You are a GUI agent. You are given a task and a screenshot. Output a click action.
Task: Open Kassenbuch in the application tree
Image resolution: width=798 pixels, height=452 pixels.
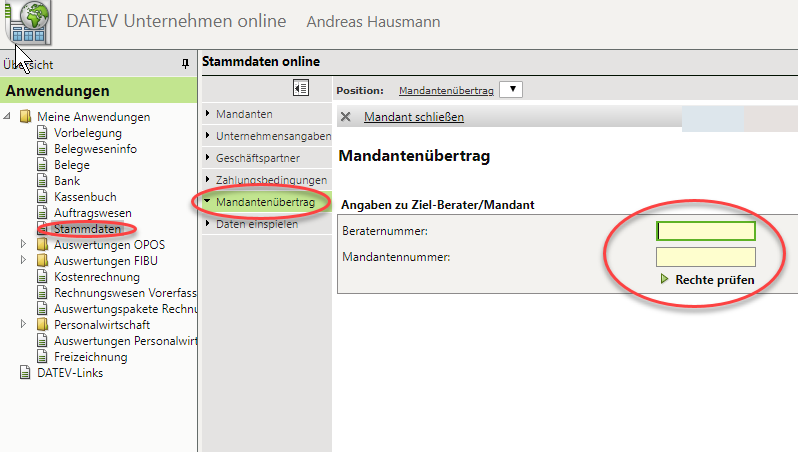85,197
